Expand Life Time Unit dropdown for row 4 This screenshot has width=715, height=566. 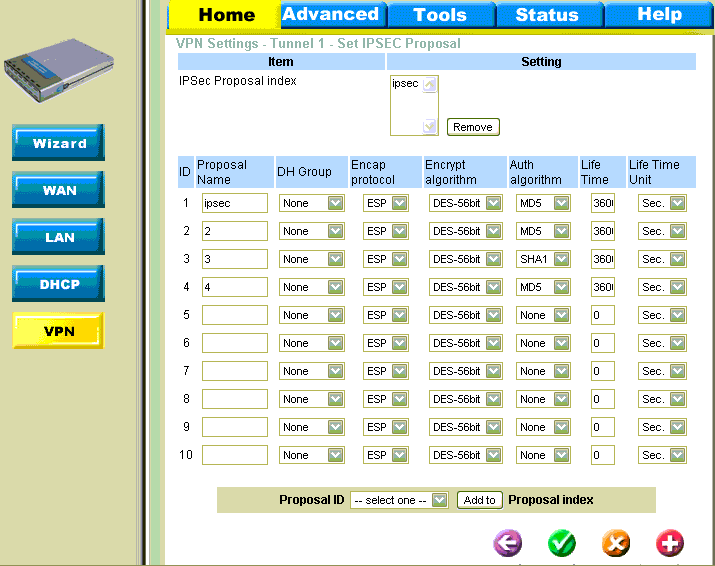click(x=662, y=287)
